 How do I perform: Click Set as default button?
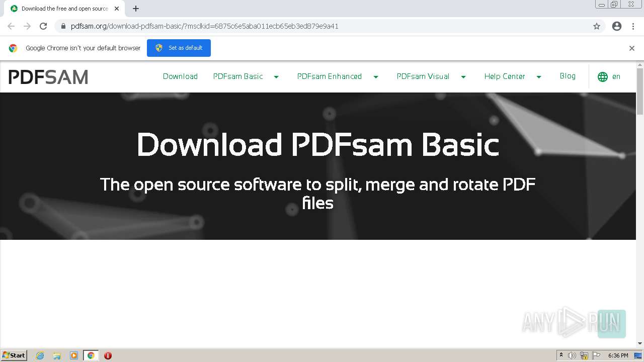tap(179, 48)
